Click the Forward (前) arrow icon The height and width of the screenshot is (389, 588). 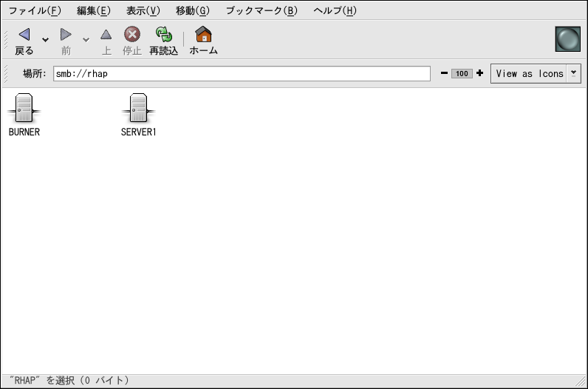(66, 35)
